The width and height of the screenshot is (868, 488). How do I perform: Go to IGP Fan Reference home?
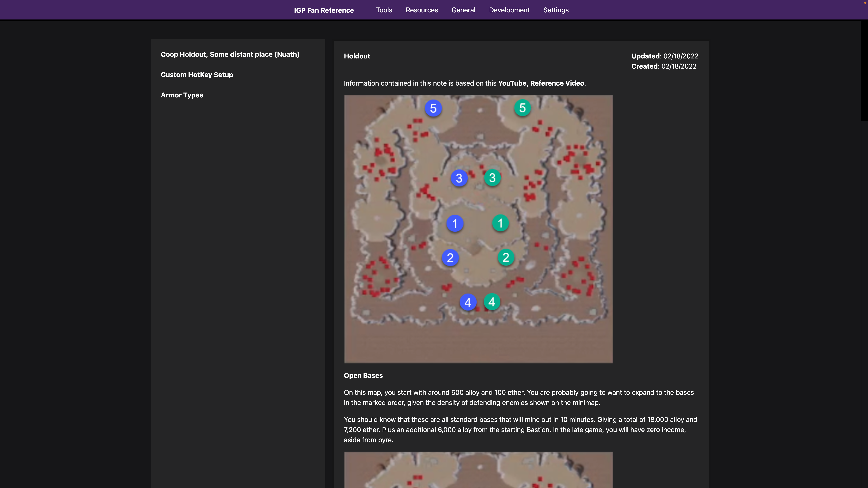[324, 11]
